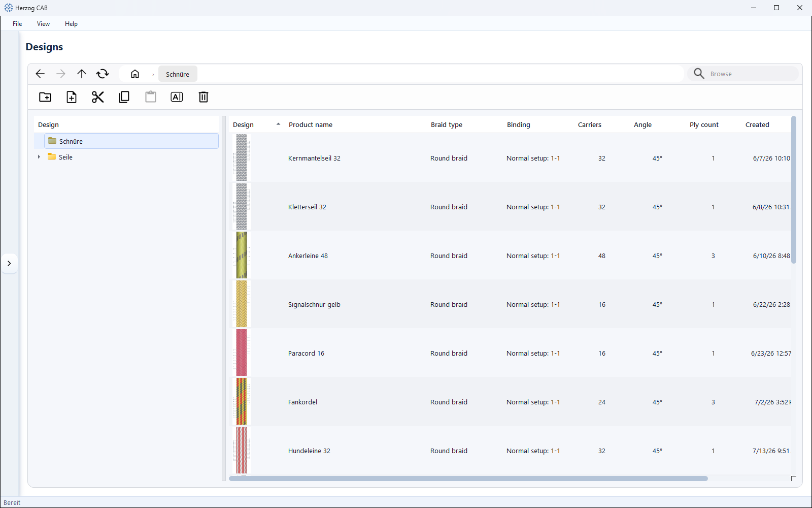Click the paste clipboard icon

pyautogui.click(x=151, y=97)
